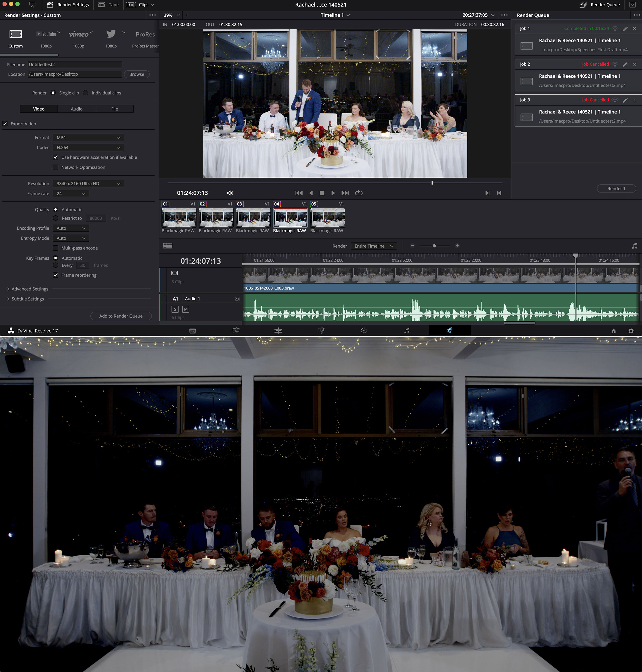
Task: Open the Format dropdown menu
Action: pos(87,137)
